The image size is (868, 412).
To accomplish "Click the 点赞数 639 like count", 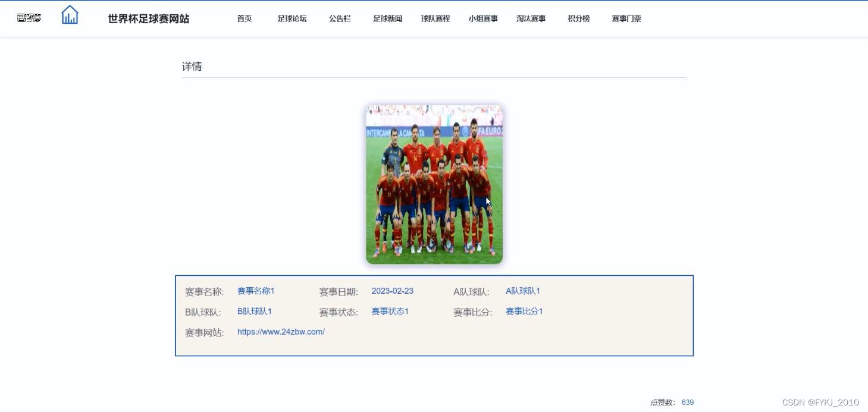I will click(672, 402).
